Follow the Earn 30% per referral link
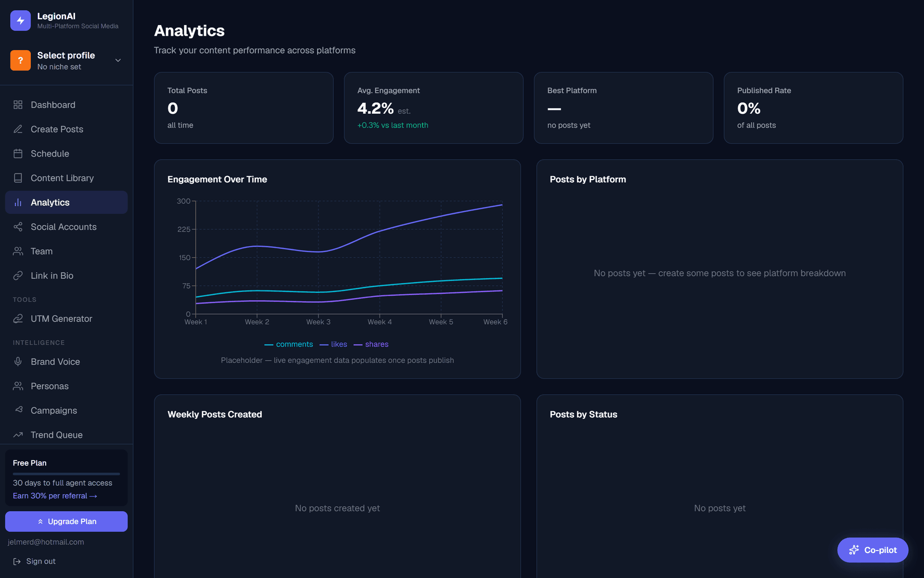 (x=55, y=496)
